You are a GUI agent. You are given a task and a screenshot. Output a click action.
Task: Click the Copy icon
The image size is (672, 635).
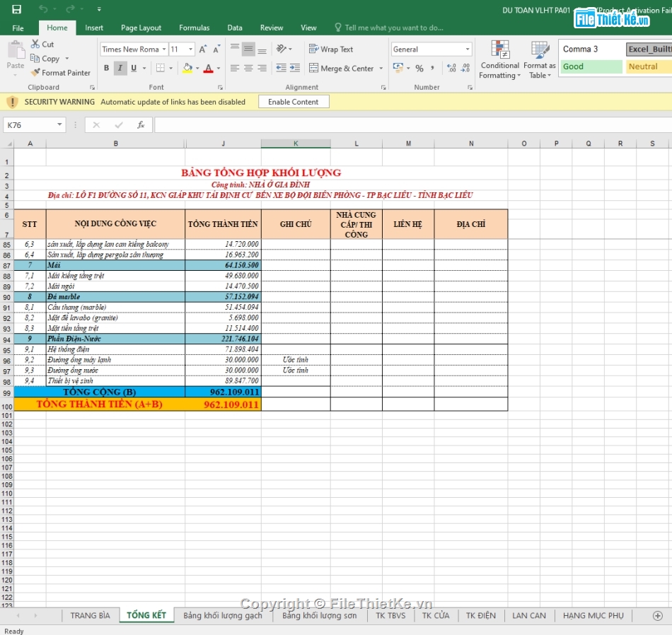pos(35,58)
